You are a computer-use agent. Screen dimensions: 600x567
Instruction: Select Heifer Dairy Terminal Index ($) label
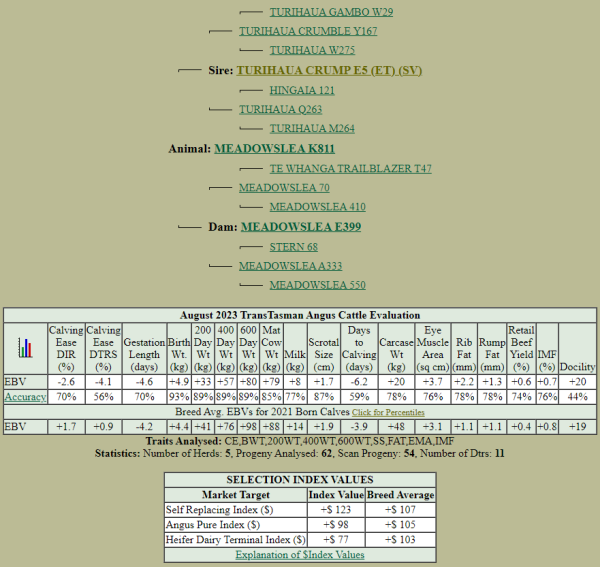236,540
